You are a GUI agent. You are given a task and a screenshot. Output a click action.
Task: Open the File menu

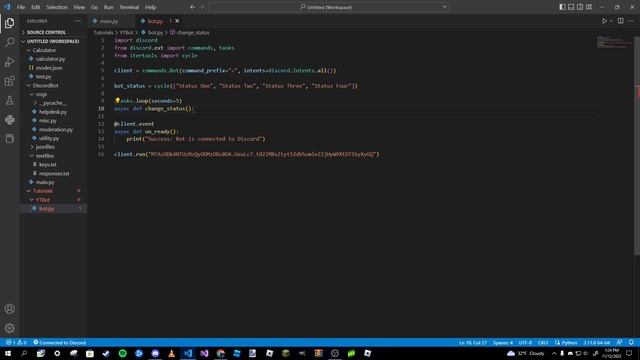pyautogui.click(x=21, y=7)
